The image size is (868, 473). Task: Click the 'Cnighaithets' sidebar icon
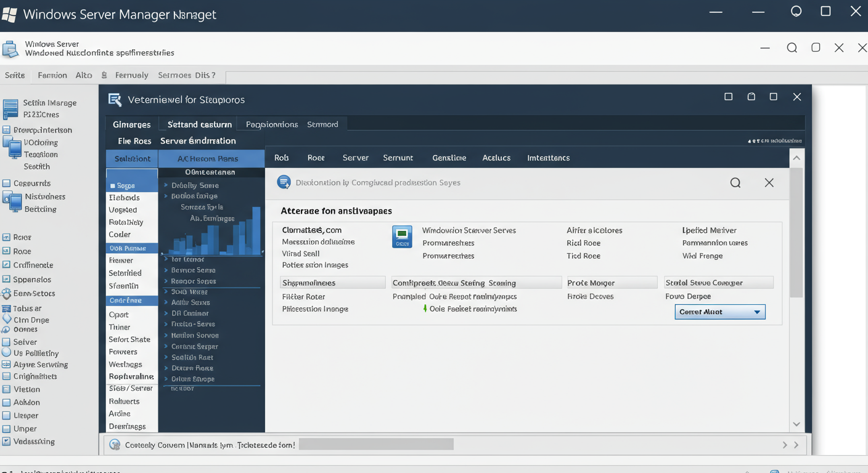(x=7, y=376)
